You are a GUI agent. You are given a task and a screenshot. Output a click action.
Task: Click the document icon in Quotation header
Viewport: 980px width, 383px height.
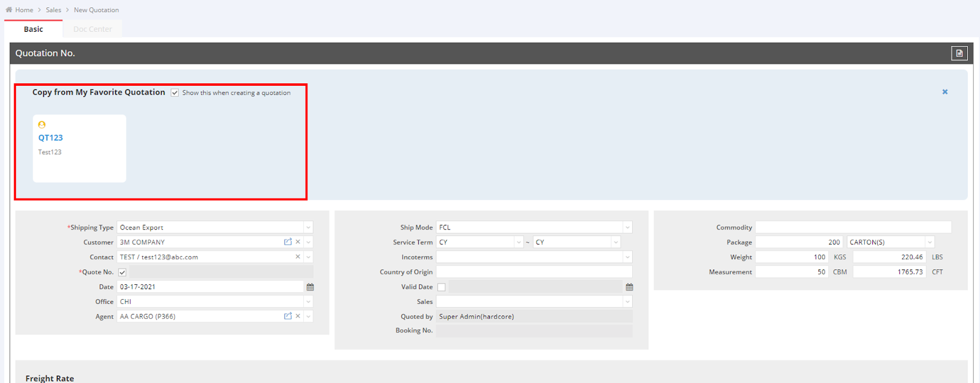point(959,53)
